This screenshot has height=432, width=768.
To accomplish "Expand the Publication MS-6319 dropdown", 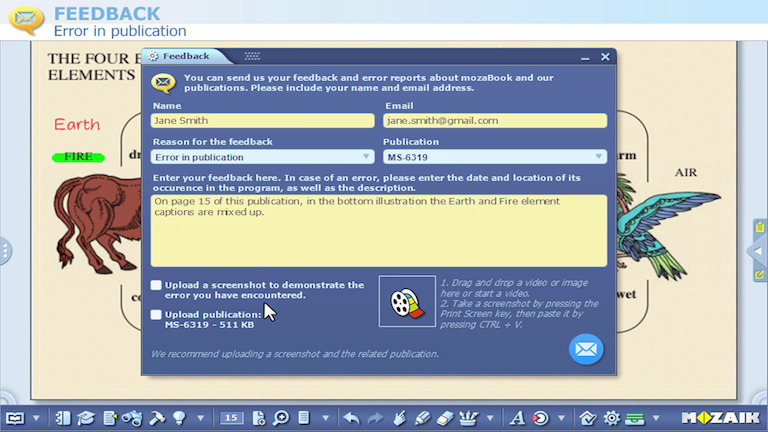I will [x=495, y=157].
